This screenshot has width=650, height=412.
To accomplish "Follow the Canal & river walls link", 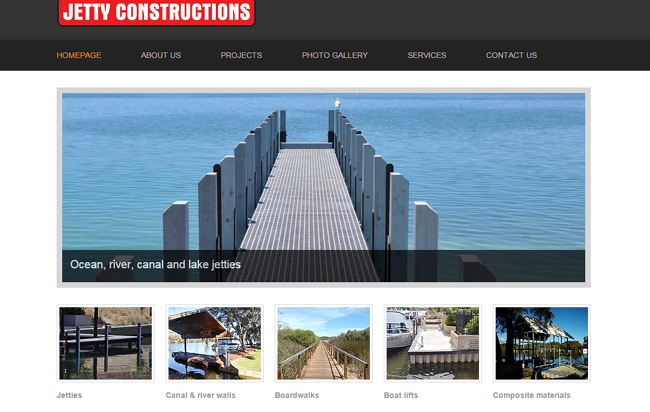I will pyautogui.click(x=200, y=395).
